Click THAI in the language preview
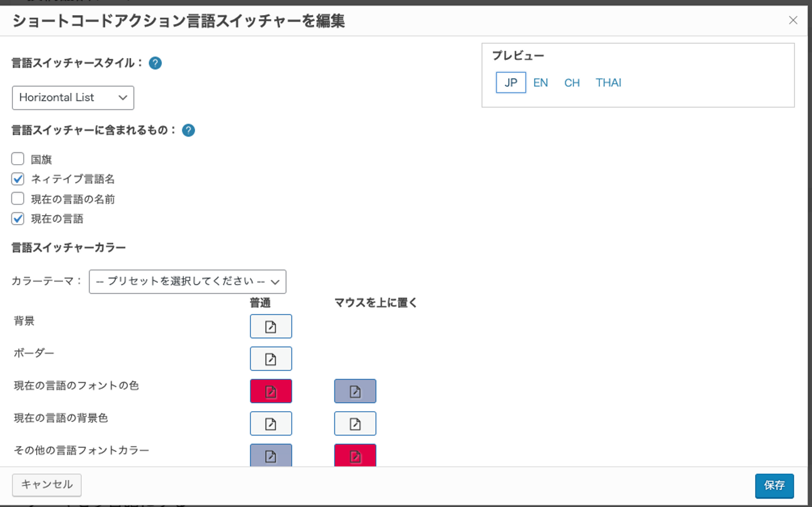812x507 pixels. click(x=608, y=83)
